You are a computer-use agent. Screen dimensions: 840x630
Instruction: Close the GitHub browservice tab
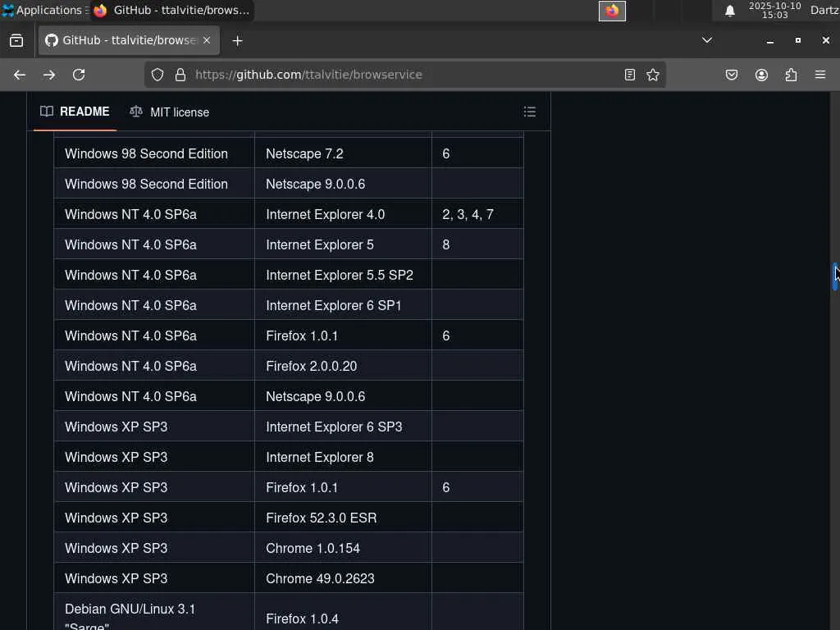coord(207,40)
